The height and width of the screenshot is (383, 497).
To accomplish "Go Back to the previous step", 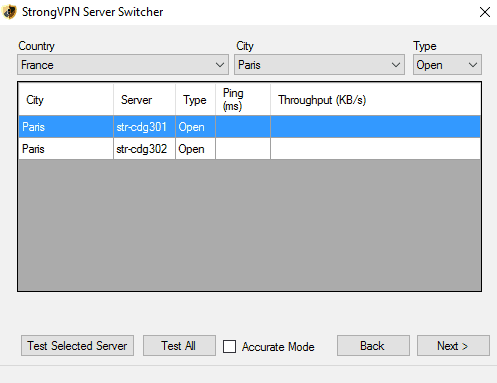I will pyautogui.click(x=373, y=346).
